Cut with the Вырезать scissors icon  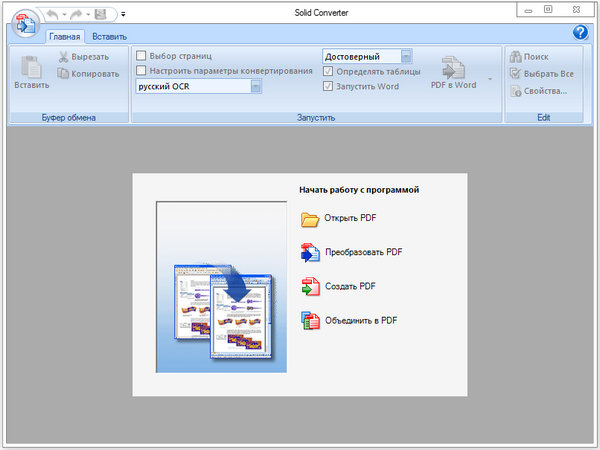[x=63, y=57]
